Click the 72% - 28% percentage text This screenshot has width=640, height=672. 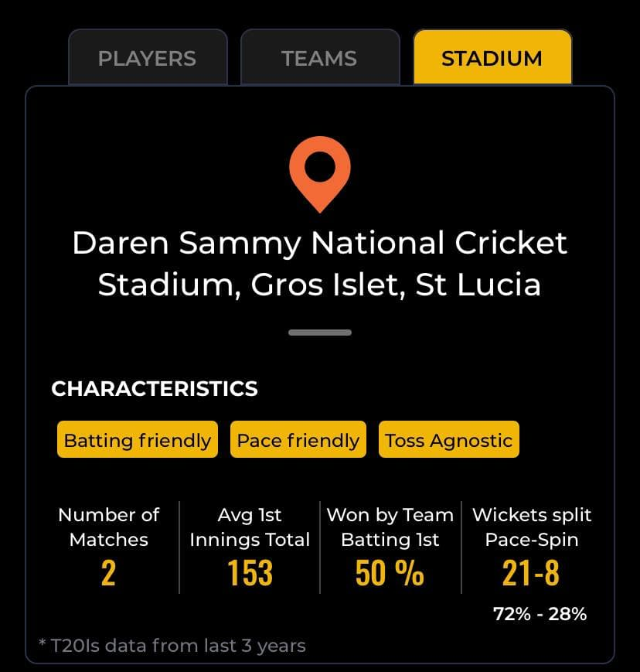(x=540, y=614)
